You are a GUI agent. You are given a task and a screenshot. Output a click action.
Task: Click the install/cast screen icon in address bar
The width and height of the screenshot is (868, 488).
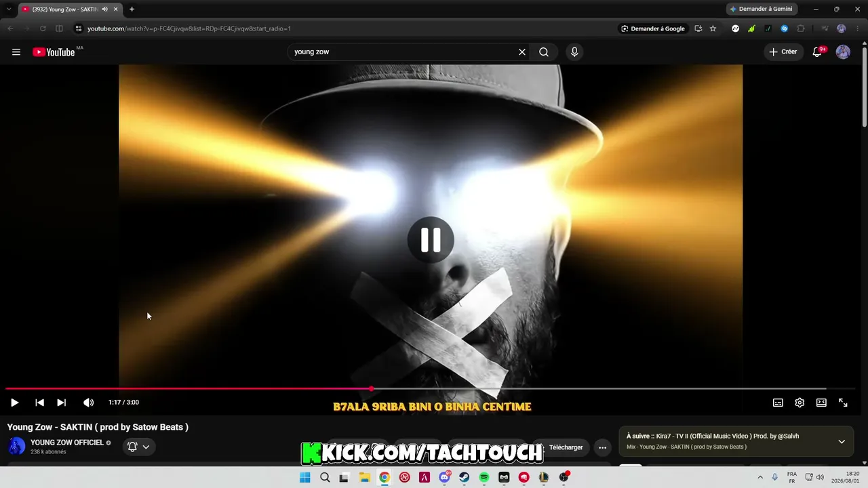[698, 28]
